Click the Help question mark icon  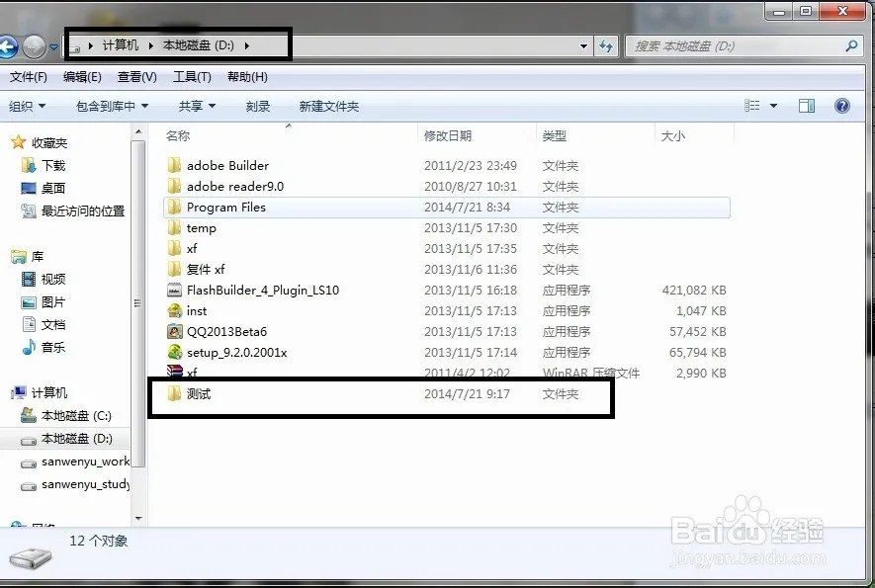(840, 105)
